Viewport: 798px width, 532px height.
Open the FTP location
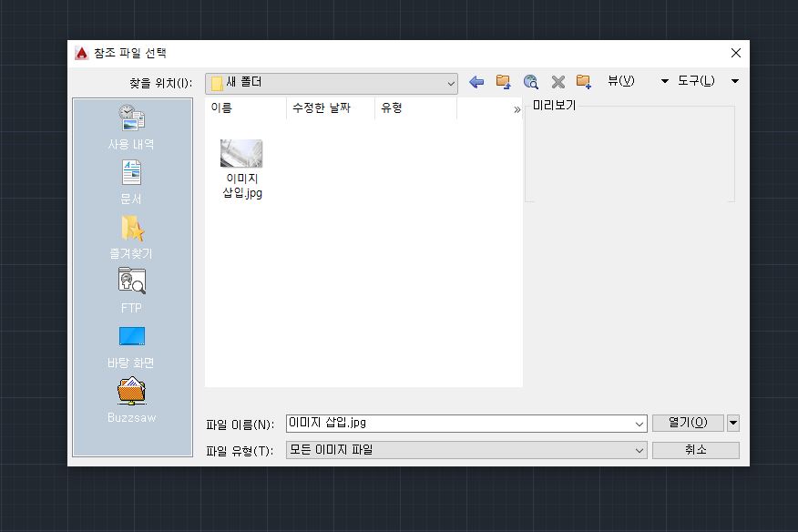[x=130, y=287]
